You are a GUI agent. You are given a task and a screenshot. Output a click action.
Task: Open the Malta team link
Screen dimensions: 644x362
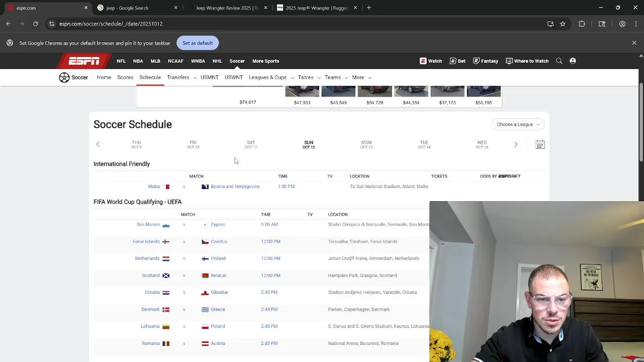(154, 187)
